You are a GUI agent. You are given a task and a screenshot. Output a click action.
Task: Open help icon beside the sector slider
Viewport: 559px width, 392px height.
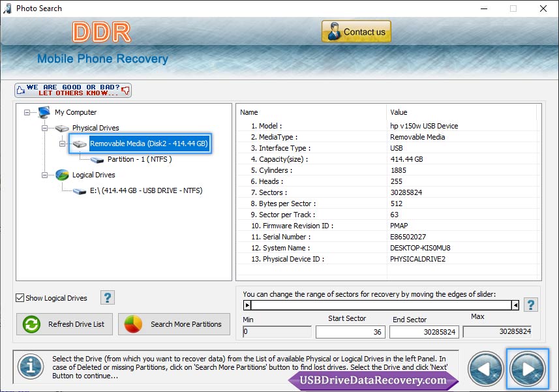click(531, 305)
